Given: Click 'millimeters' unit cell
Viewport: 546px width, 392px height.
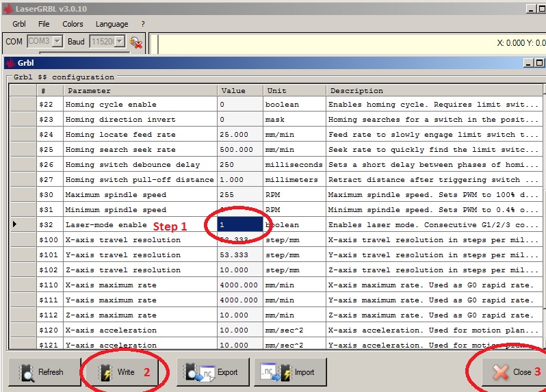Looking at the screenshot, I should pos(295,180).
